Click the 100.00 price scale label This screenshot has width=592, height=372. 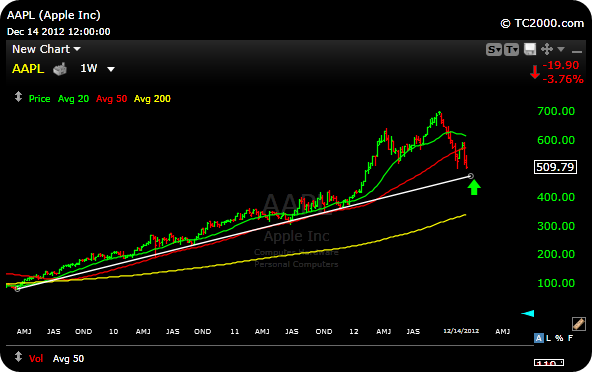click(556, 283)
